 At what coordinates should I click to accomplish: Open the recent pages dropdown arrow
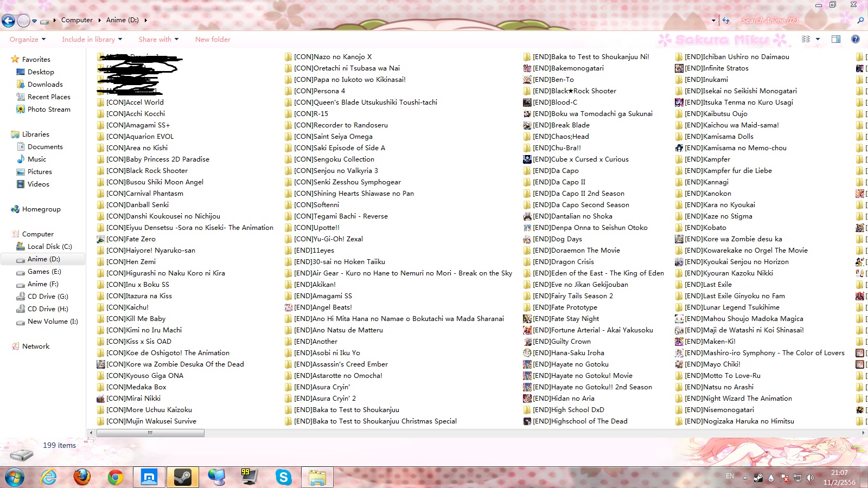34,21
